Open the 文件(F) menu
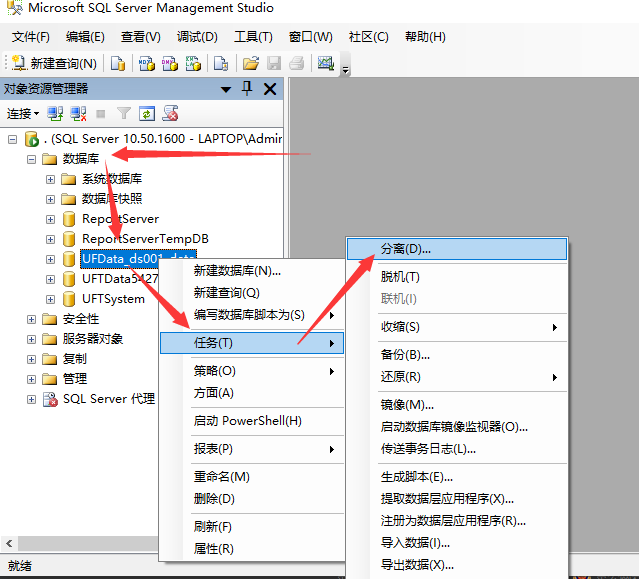Image resolution: width=639 pixels, height=579 pixels. (31, 37)
